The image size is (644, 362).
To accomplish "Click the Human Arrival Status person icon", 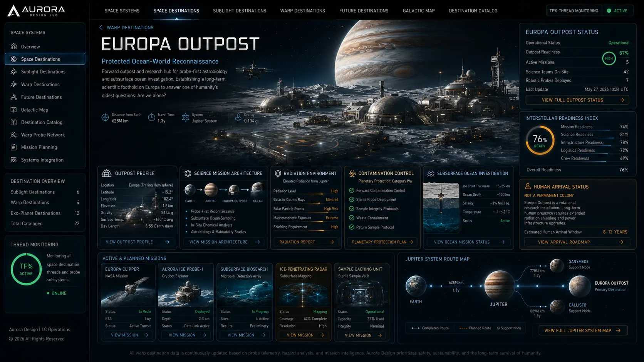I will (x=528, y=186).
